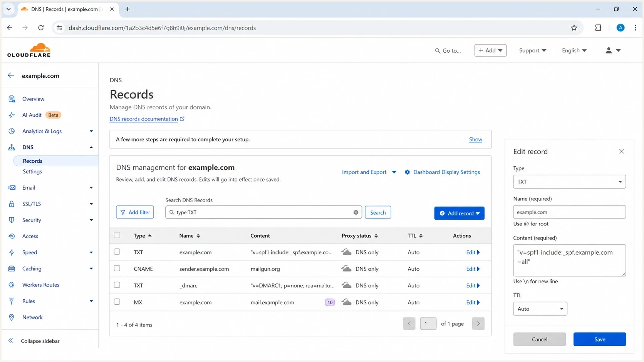Click the Email envelope icon

point(12,188)
